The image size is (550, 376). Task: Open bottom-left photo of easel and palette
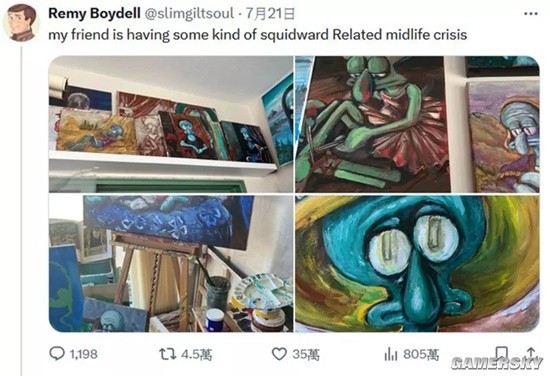pyautogui.click(x=171, y=263)
